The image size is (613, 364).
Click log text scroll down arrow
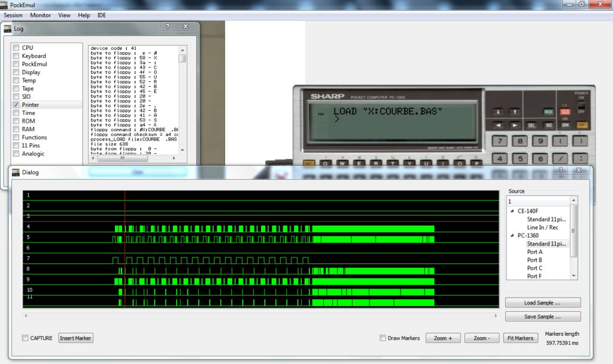(x=182, y=150)
